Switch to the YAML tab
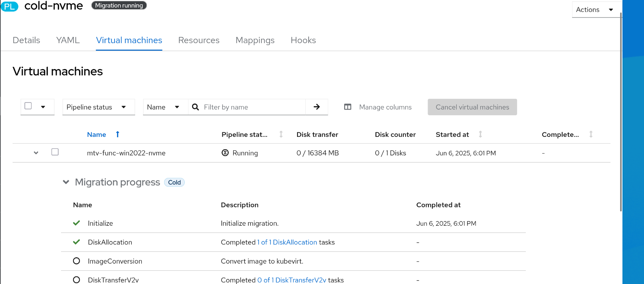The width and height of the screenshot is (644, 284). coord(68,40)
